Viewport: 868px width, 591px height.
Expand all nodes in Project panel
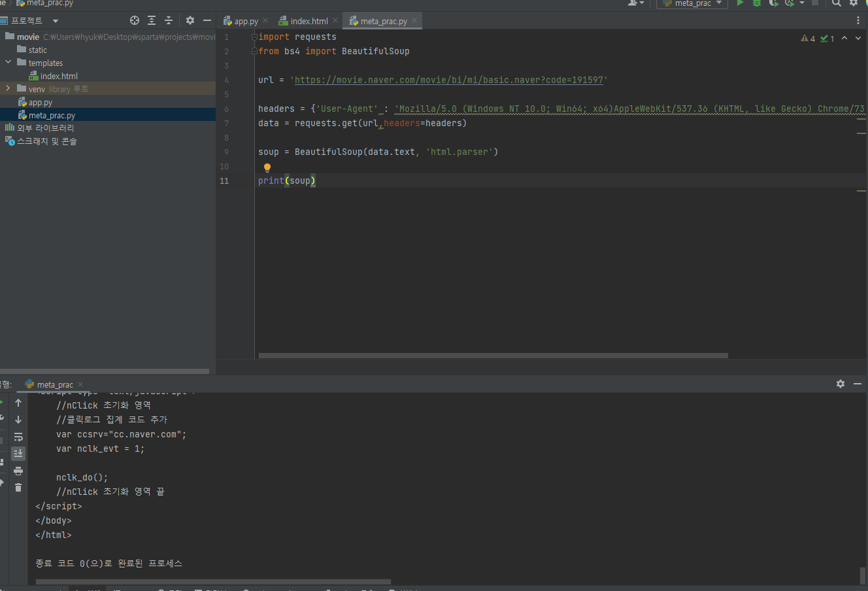152,20
